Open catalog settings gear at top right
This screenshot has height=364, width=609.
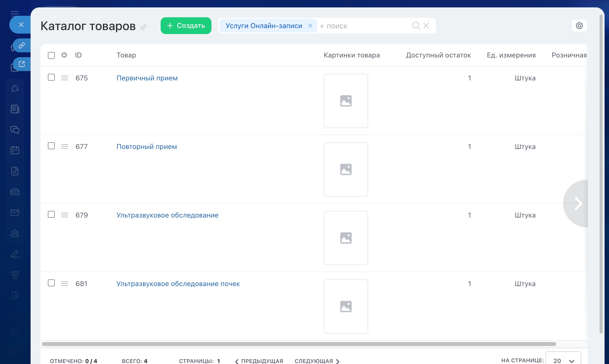pos(579,26)
